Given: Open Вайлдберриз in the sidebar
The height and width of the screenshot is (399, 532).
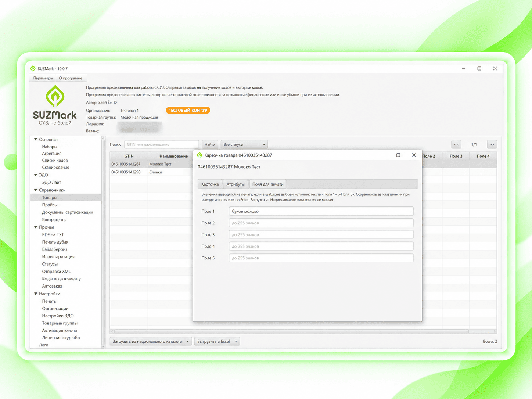Looking at the screenshot, I should (55, 249).
